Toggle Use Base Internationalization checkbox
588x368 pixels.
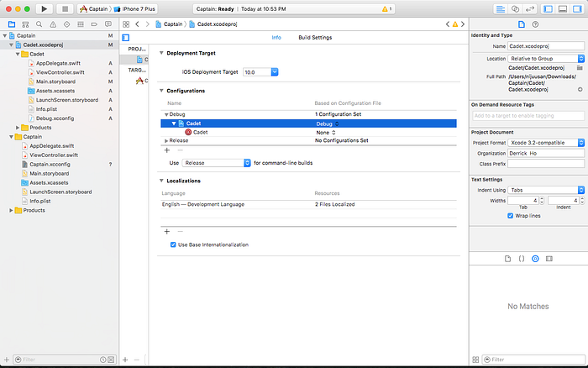pos(173,245)
